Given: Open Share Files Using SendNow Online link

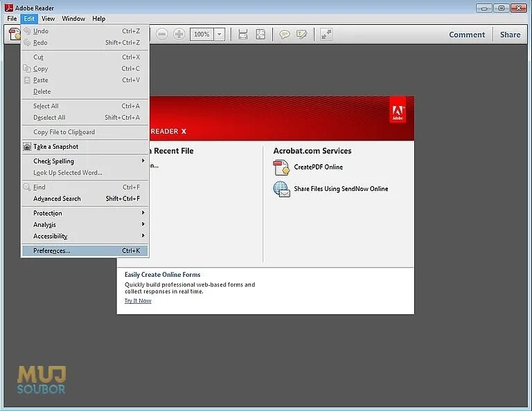Looking at the screenshot, I should (x=341, y=189).
